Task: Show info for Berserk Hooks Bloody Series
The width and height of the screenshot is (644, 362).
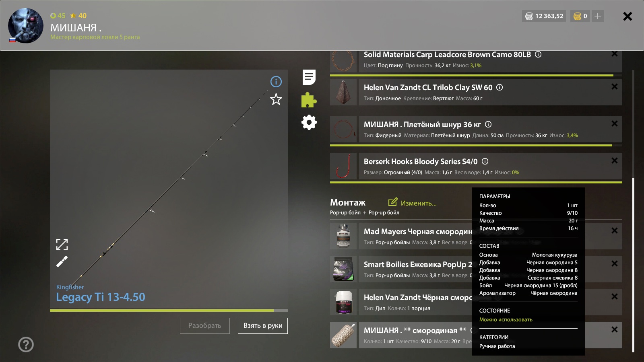Action: click(x=485, y=161)
